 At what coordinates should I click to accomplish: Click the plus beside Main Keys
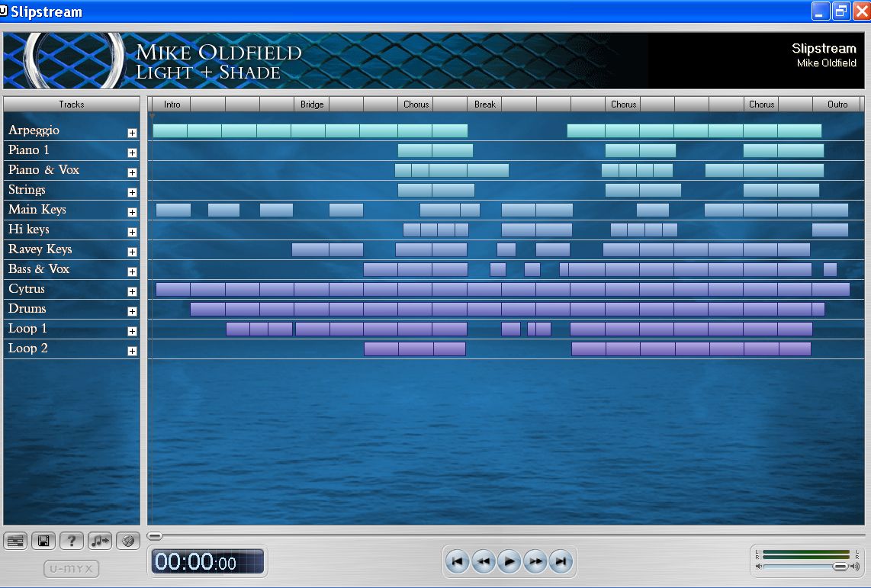(132, 212)
